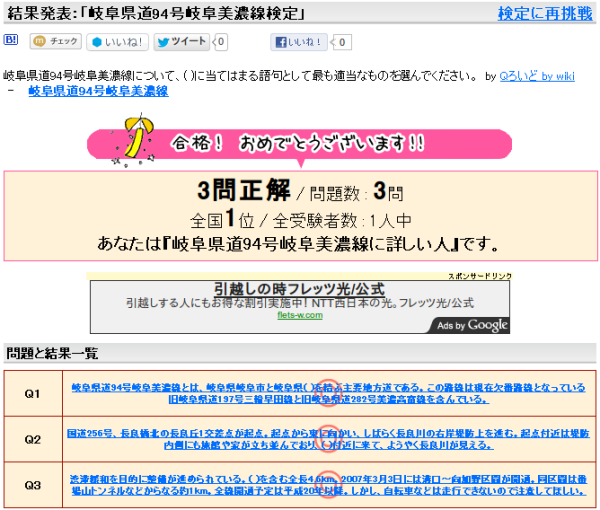Open the 岐阜県道94号岐阜美濃線 reference link
This screenshot has width=600, height=510.
click(98, 91)
